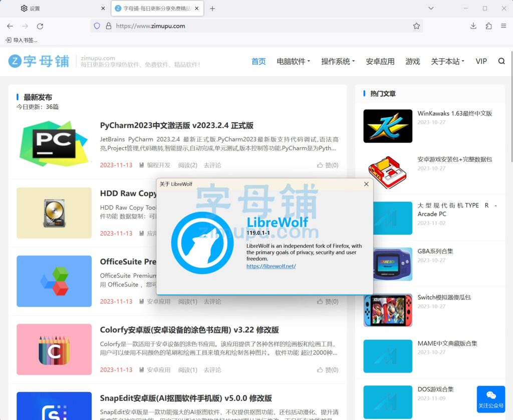Open the SnapEdit安卓版 article title

pyautogui.click(x=186, y=398)
